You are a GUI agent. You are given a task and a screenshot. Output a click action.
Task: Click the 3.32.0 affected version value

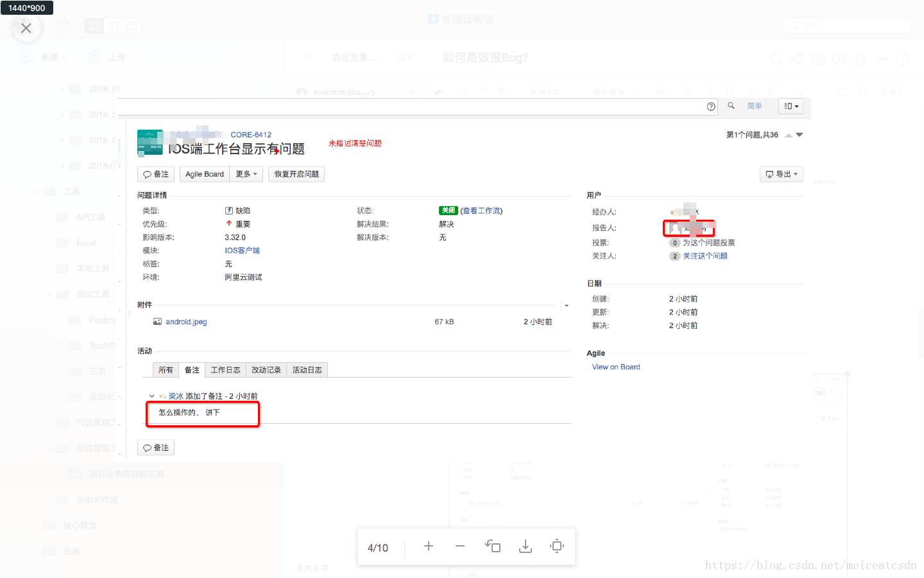[x=235, y=237]
